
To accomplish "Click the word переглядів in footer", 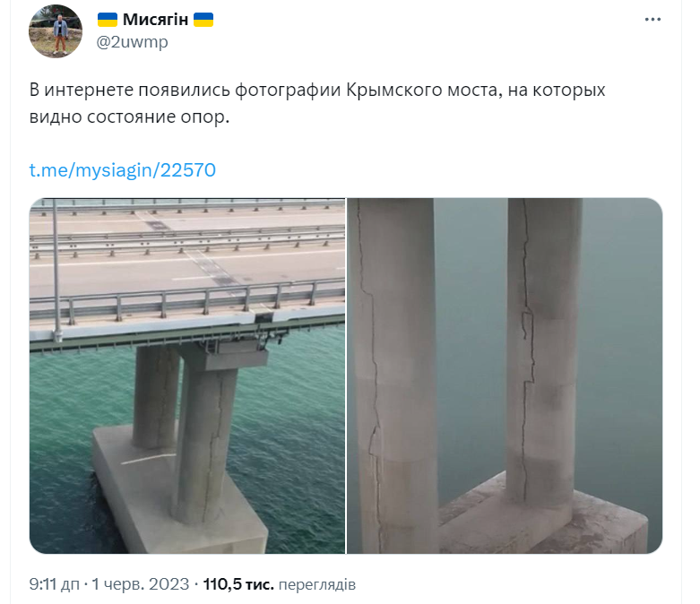I will [317, 584].
